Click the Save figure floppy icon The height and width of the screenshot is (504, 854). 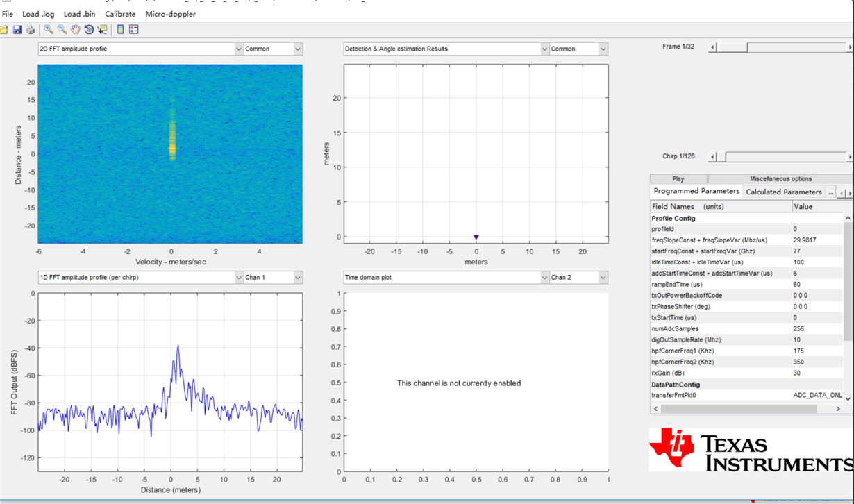click(x=17, y=30)
